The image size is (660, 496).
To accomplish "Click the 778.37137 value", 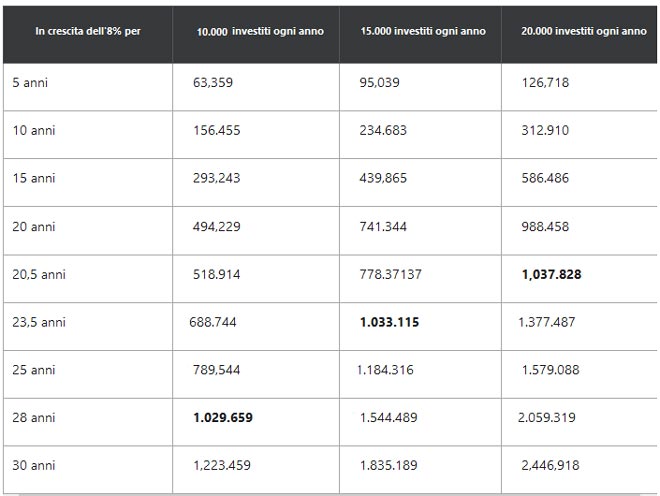I will (x=390, y=274).
